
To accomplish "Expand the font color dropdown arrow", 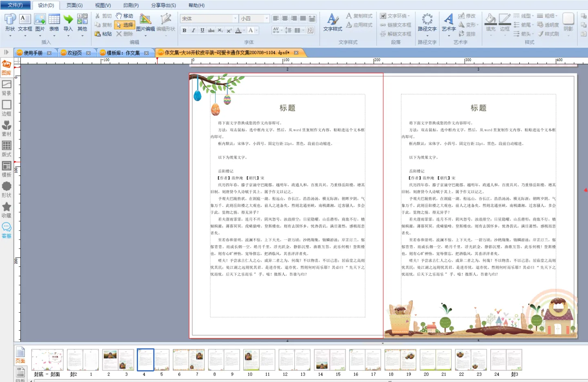I will pos(244,30).
